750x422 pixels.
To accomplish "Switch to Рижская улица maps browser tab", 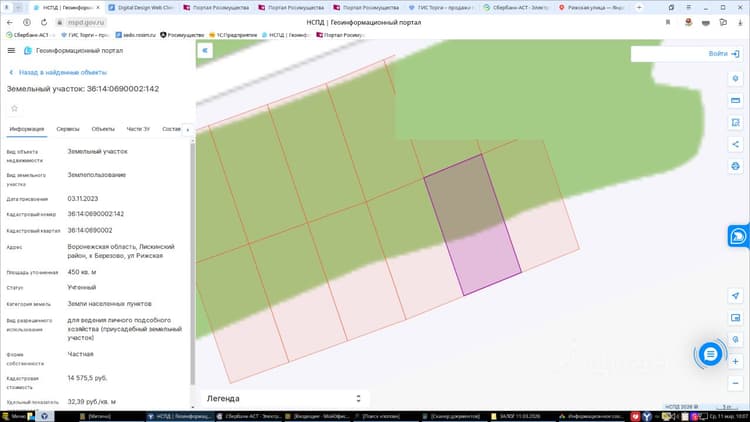I will click(591, 8).
